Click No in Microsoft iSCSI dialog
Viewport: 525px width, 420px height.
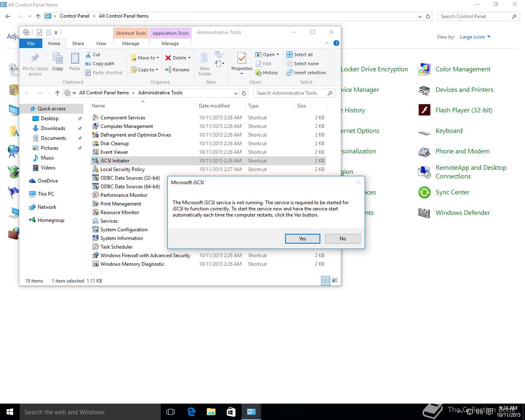click(342, 239)
